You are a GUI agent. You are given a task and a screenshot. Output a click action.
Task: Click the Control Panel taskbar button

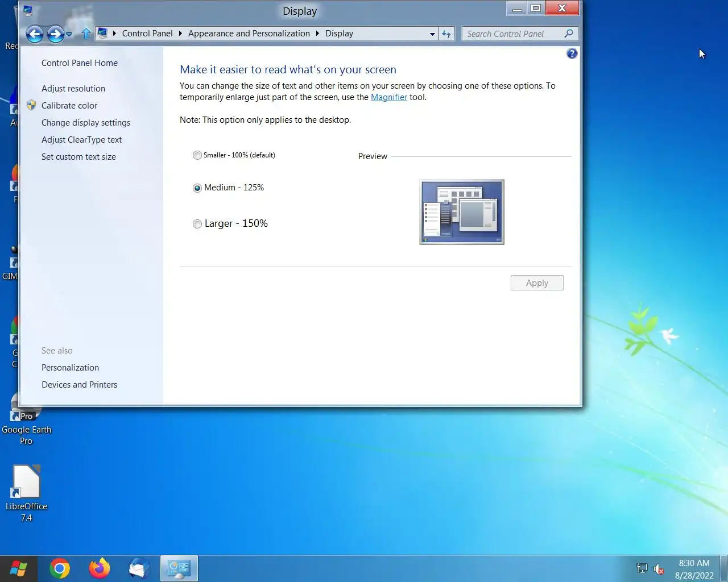[179, 568]
